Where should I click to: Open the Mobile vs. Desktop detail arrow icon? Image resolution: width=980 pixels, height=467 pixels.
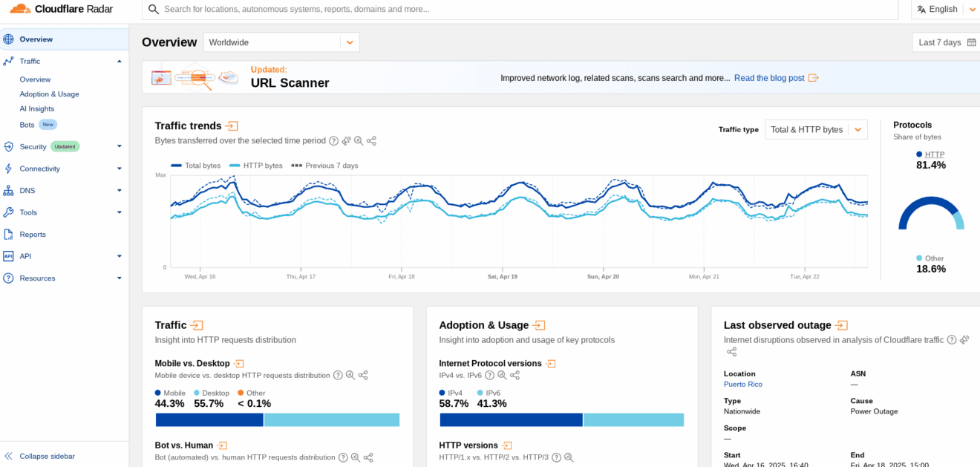coord(239,364)
